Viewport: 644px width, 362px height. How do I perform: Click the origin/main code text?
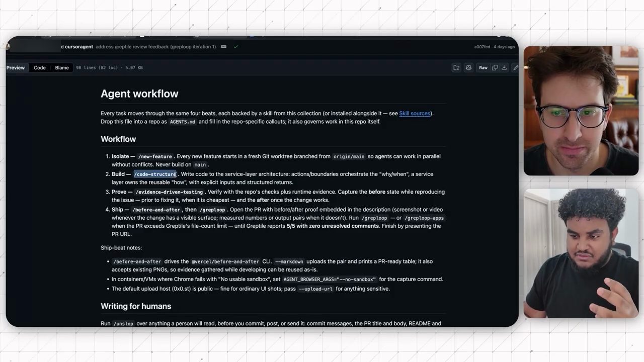tap(349, 156)
